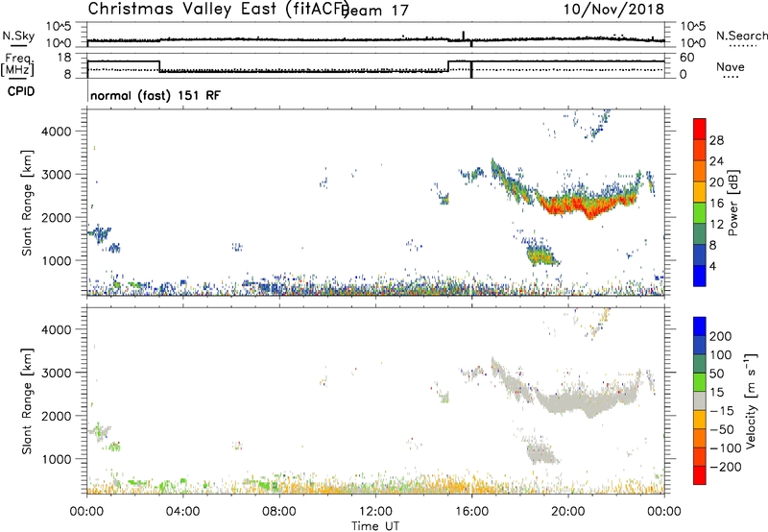
Task: Click the '20:00' time axis label
Action: [x=567, y=512]
